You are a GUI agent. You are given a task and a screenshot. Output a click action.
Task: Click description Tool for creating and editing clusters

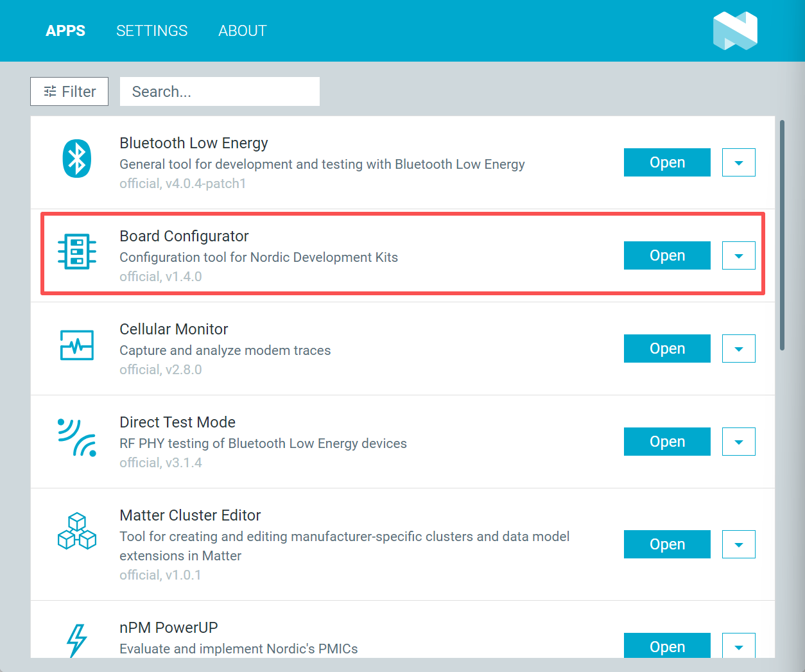point(345,546)
